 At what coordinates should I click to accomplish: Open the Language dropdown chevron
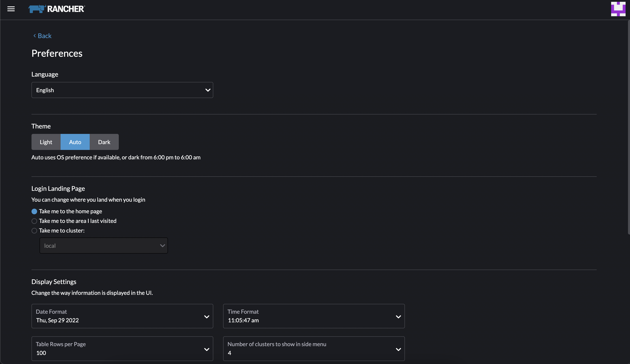[x=208, y=90]
